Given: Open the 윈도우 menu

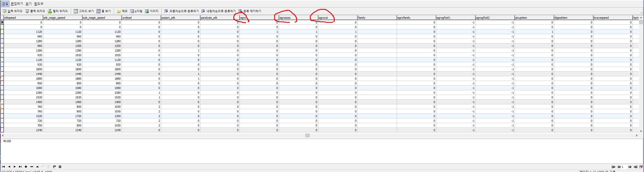Looking at the screenshot, I should click(39, 4).
